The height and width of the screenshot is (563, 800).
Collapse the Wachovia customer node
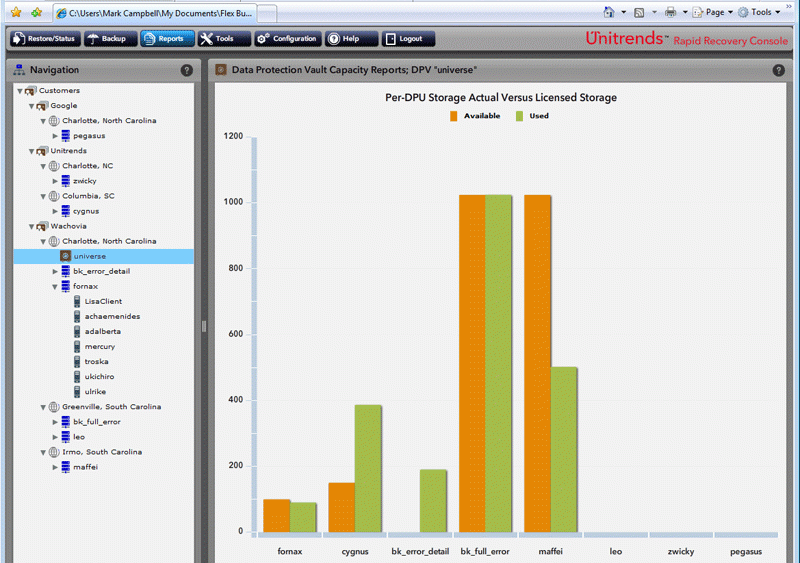click(x=32, y=226)
